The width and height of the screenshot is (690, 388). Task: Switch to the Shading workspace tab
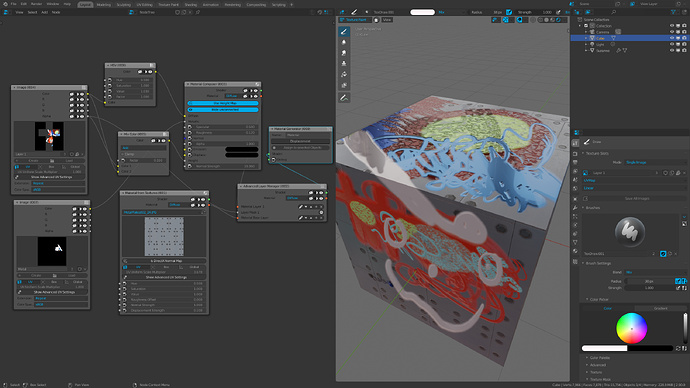point(191,4)
